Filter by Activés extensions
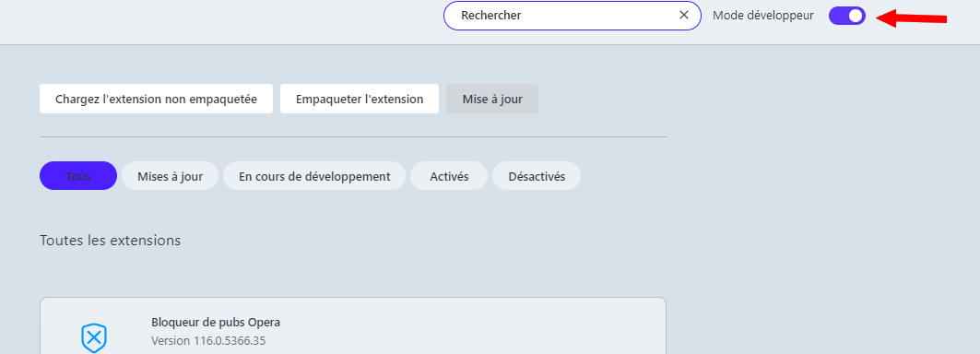Viewport: 980px width, 354px height. tap(449, 176)
